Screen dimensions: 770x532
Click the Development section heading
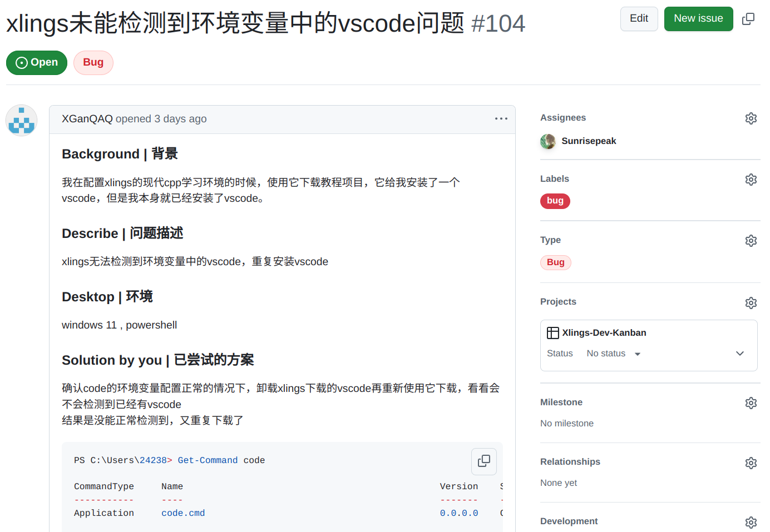569,521
